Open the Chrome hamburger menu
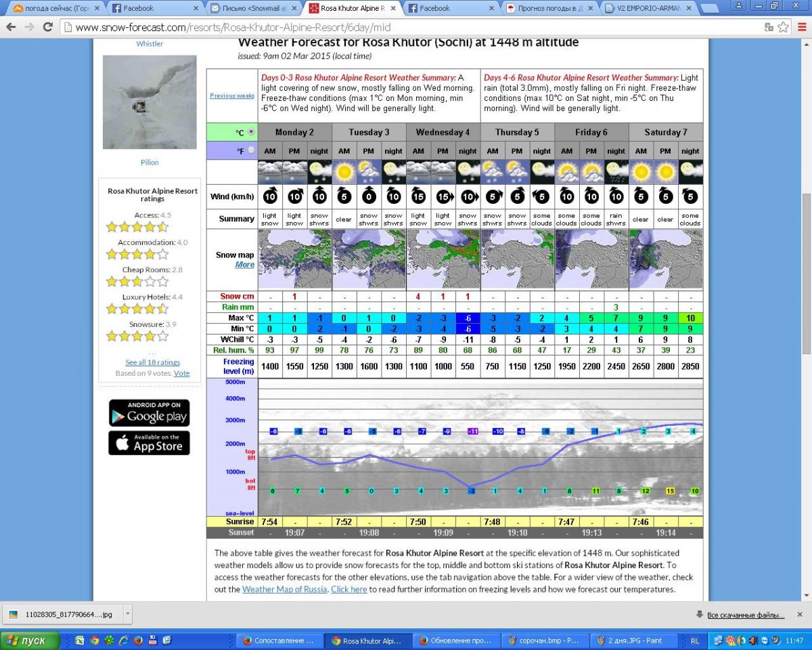 tap(801, 27)
